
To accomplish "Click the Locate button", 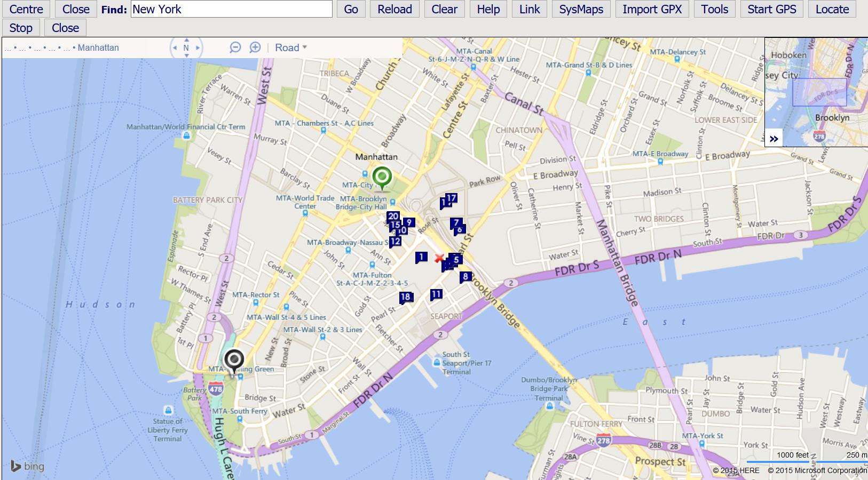I will (x=832, y=9).
